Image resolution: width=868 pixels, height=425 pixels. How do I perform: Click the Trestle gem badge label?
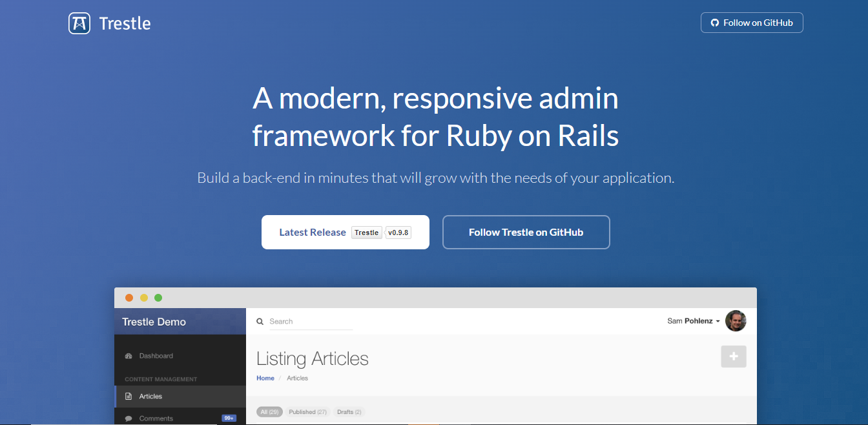click(366, 233)
